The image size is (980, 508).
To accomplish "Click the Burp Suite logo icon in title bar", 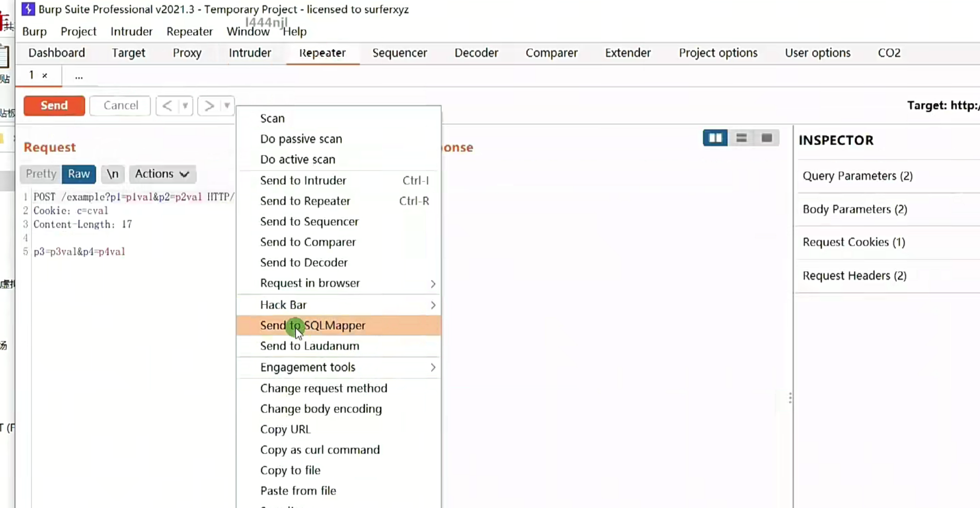I will (28, 9).
